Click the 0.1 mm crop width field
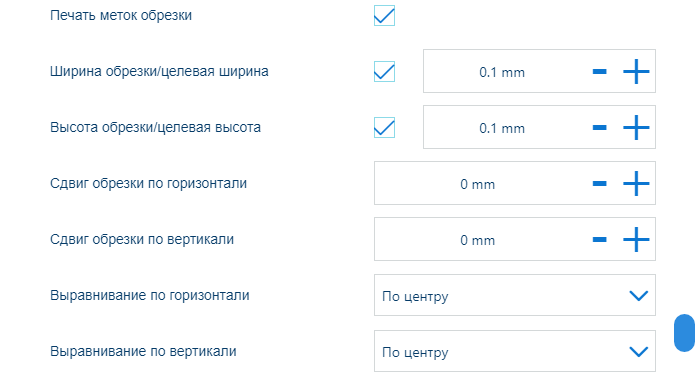Viewport: 697px width, 377px height. tap(502, 72)
